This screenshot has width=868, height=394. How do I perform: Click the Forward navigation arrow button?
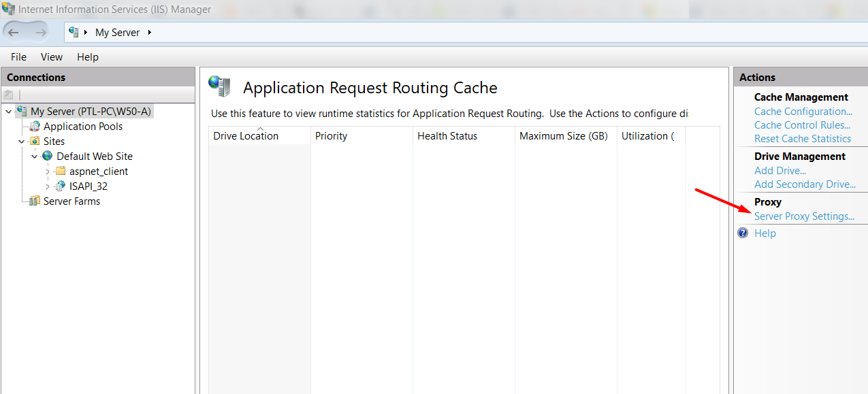tap(41, 32)
